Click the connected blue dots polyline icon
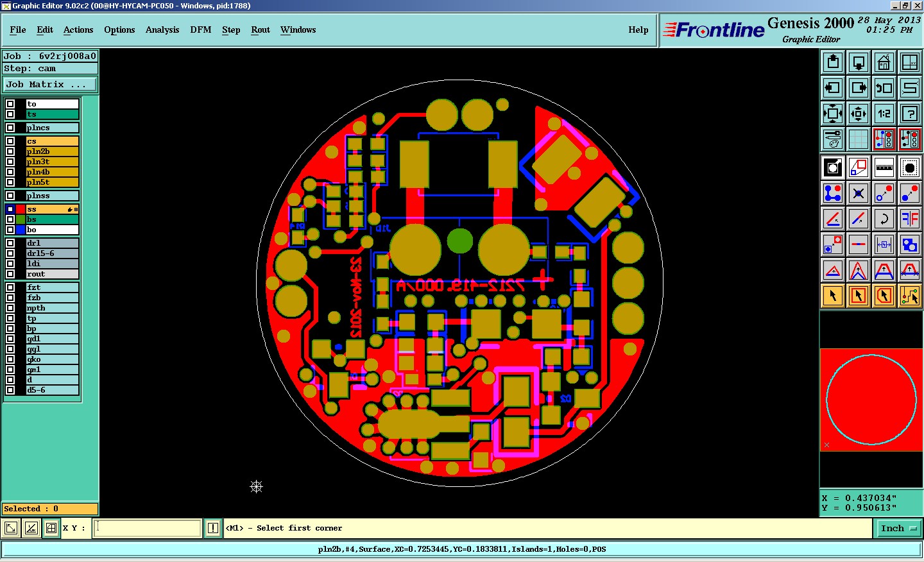Screen dimensions: 924x562 coord(833,193)
